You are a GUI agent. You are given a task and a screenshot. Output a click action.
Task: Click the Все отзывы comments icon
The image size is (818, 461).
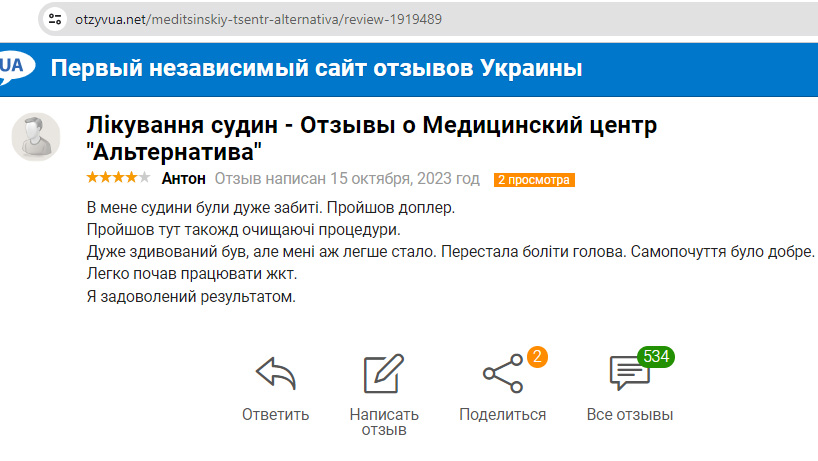630,373
